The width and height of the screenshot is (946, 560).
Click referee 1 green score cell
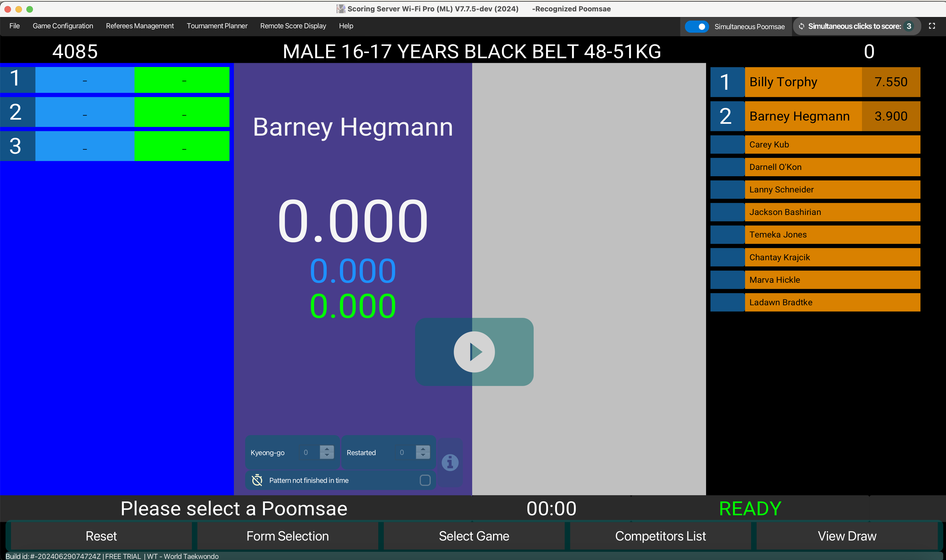pos(182,80)
